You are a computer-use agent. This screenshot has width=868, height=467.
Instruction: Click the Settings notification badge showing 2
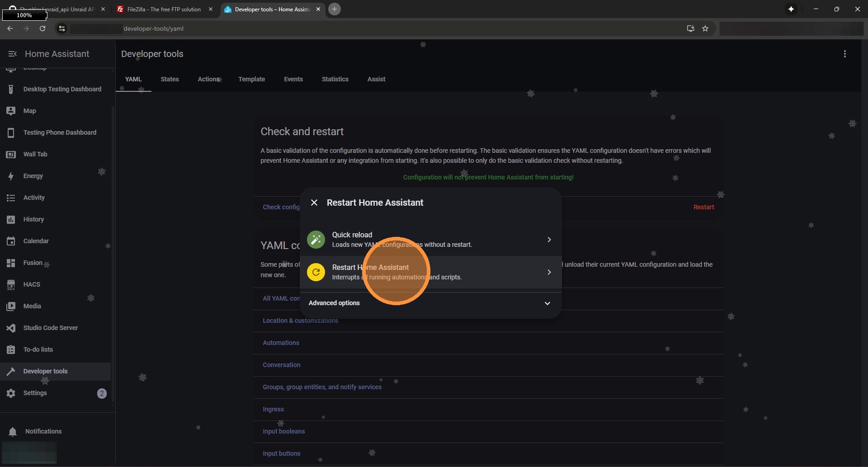tap(102, 393)
